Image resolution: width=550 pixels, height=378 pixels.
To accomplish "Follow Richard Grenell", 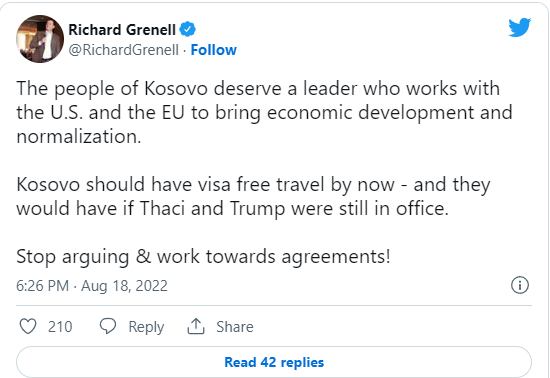I will coord(214,50).
